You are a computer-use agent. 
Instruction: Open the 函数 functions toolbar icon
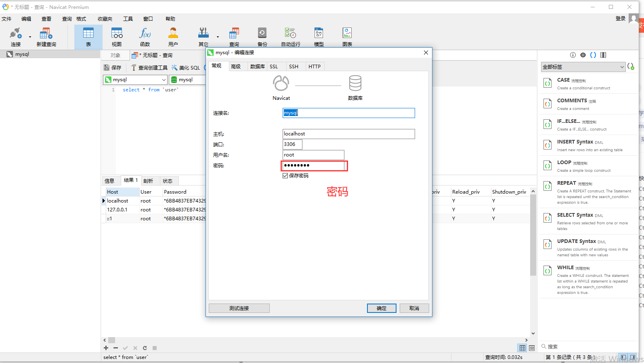point(145,37)
